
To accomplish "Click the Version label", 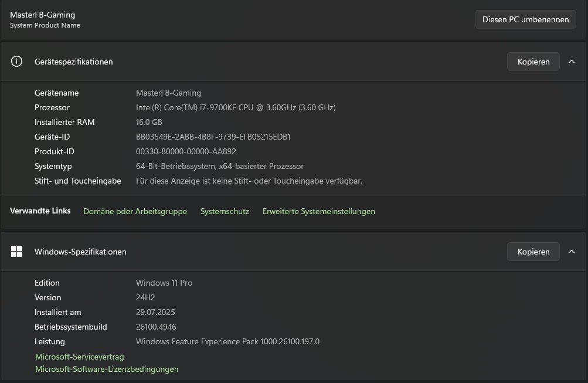I will coord(47,297).
